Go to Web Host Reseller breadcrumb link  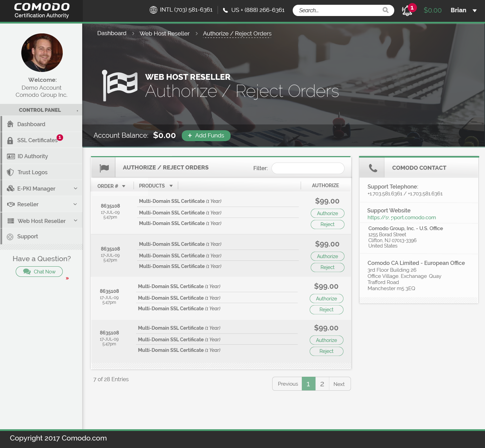point(164,33)
